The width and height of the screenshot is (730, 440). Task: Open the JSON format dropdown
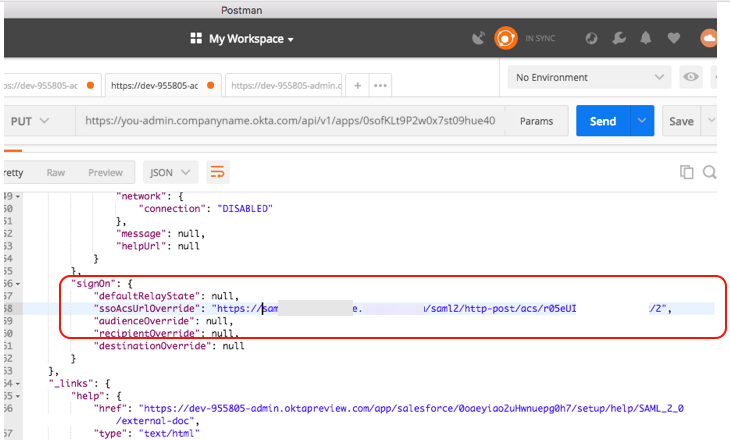(170, 173)
